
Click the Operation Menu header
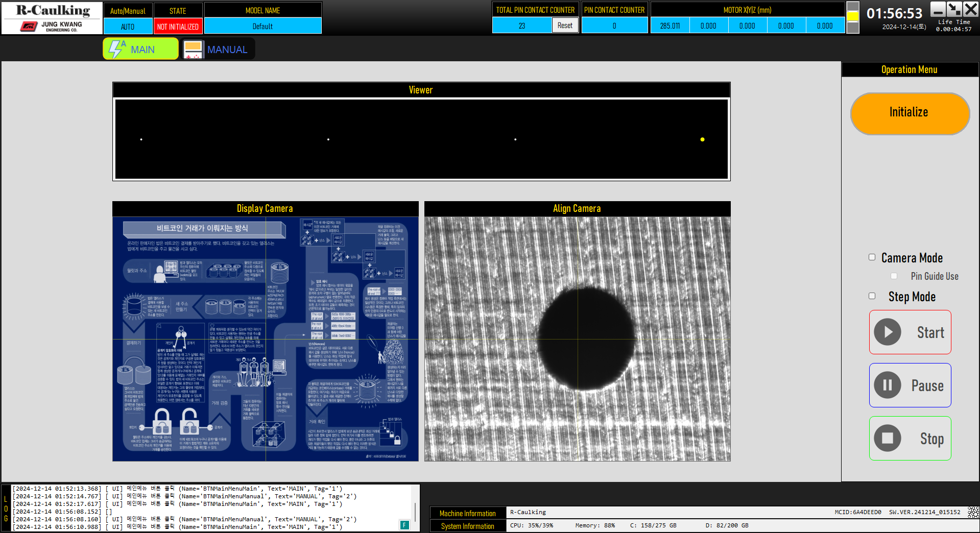[x=910, y=69]
